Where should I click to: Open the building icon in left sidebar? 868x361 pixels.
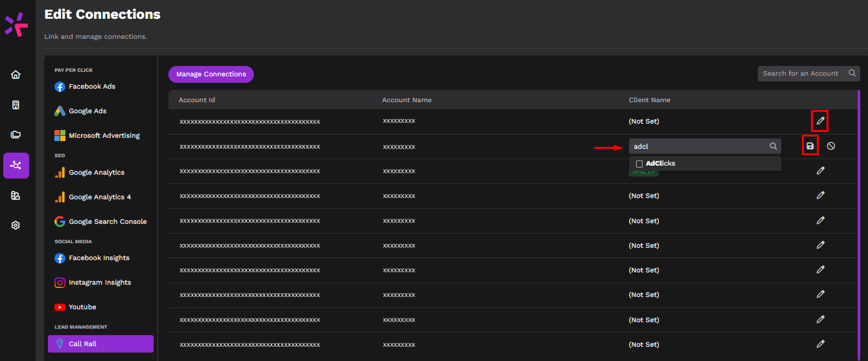[x=16, y=105]
